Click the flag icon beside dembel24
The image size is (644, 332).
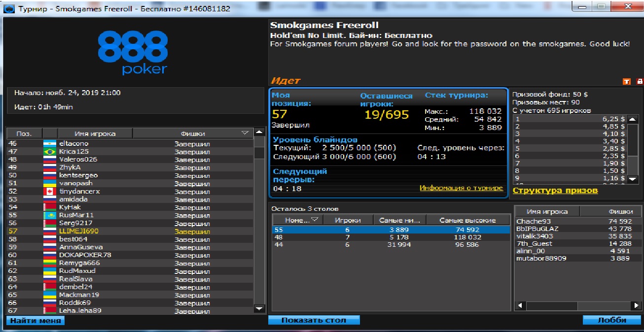(49, 287)
